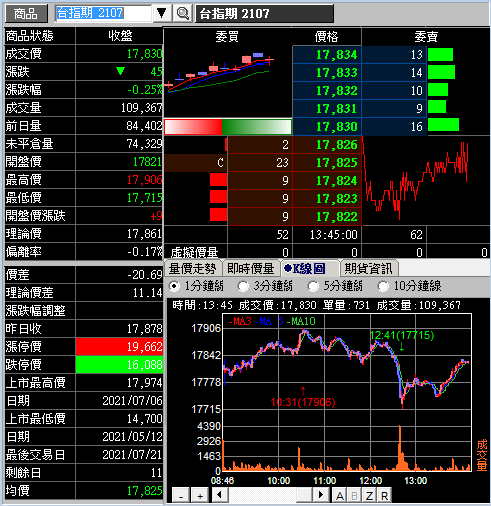Click the bid/ask red-green strength bar
Image resolution: width=491 pixels, height=506 pixels.
point(228,127)
